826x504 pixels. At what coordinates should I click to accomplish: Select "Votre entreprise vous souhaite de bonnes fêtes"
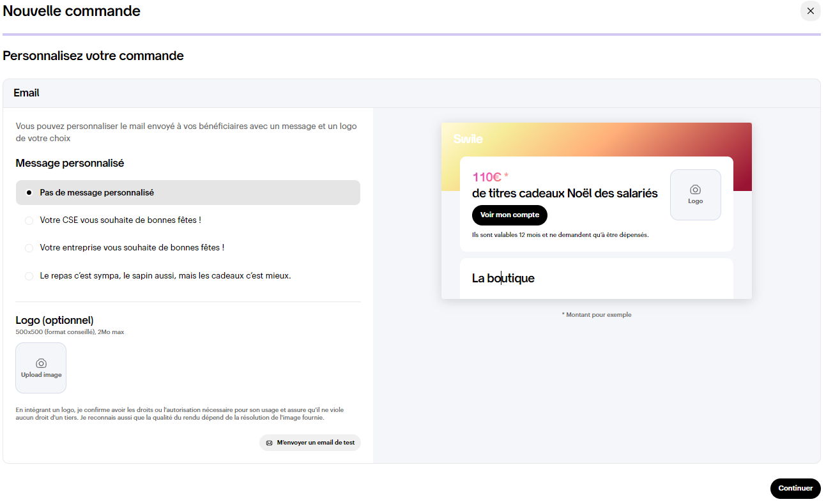click(x=29, y=248)
